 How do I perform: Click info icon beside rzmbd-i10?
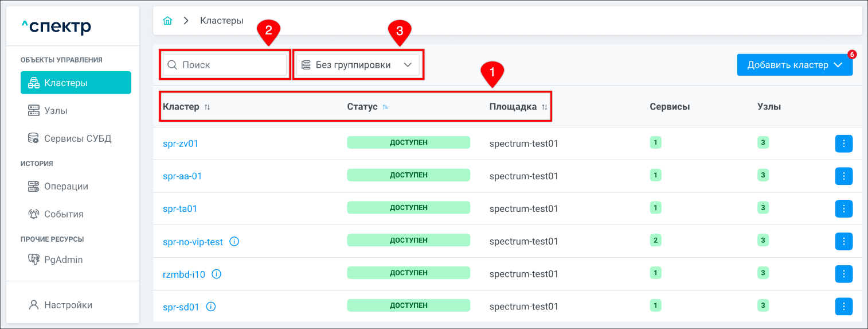click(216, 274)
